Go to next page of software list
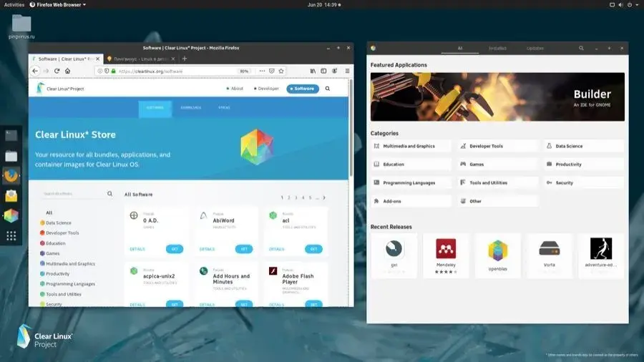This screenshot has width=644, height=362. pyautogui.click(x=324, y=198)
